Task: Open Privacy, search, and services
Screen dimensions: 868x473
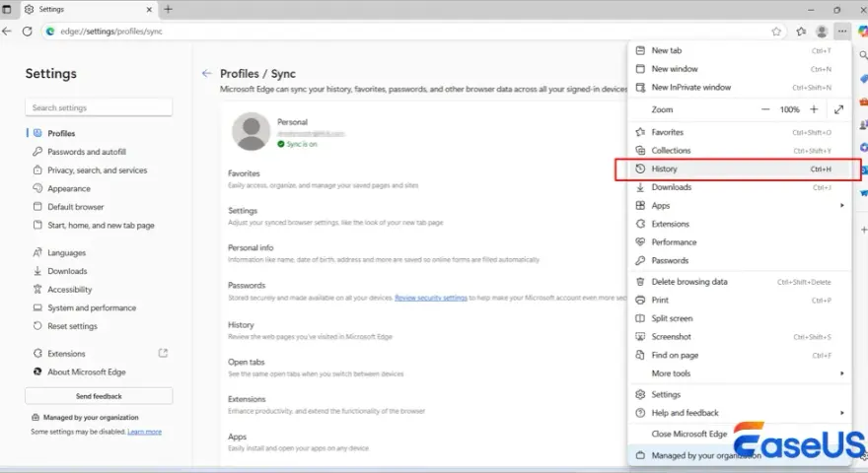Action: (97, 170)
